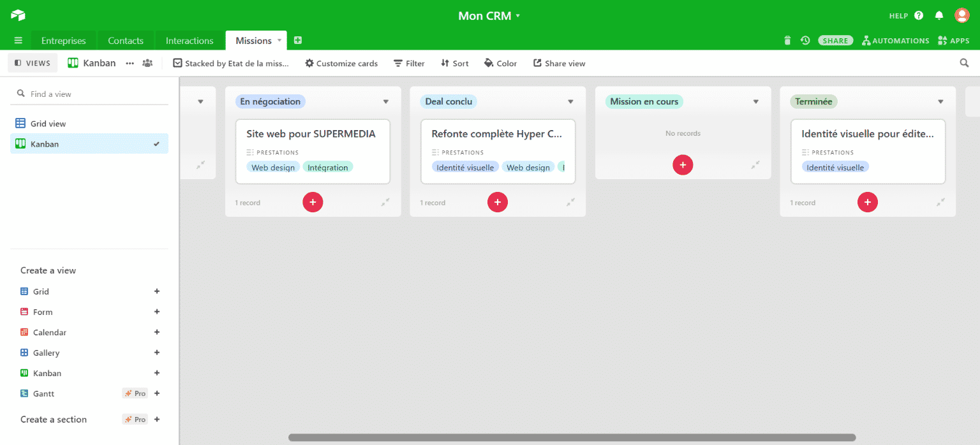Open revision history clock icon

coord(805,41)
